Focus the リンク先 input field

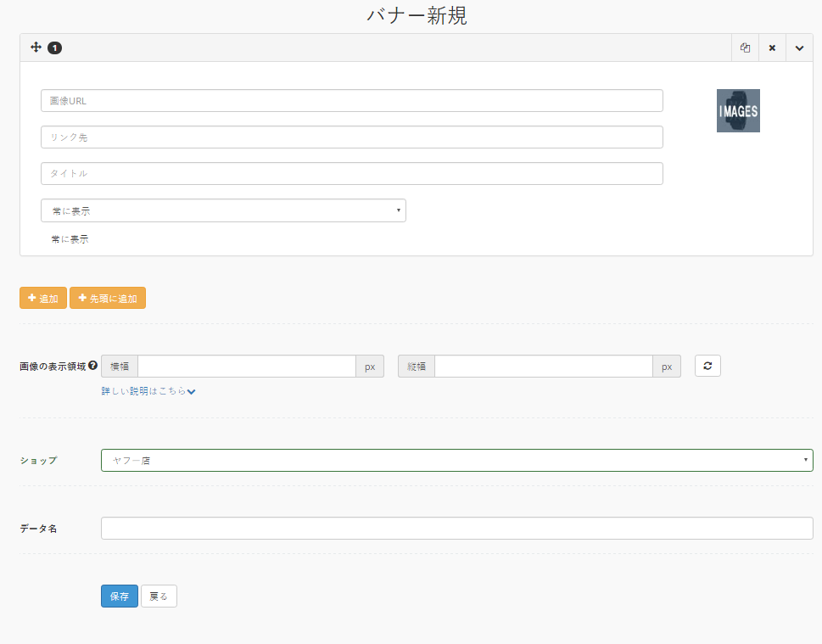click(x=351, y=137)
